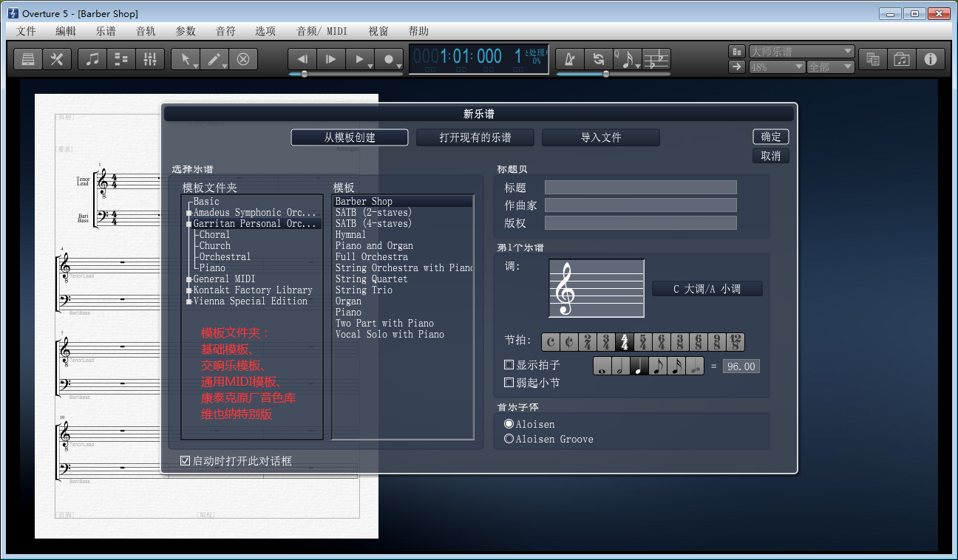Open the quantize note icon
This screenshot has width=958, height=560.
628,59
